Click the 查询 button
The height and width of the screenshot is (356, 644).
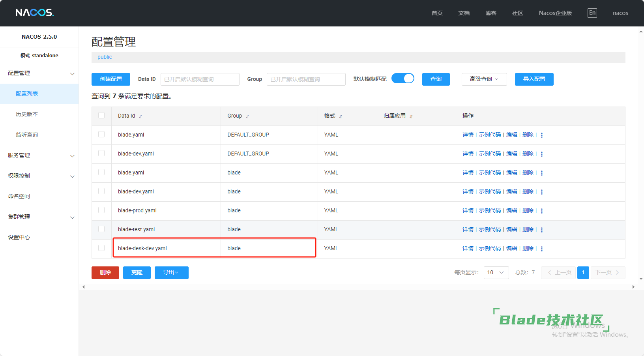436,79
